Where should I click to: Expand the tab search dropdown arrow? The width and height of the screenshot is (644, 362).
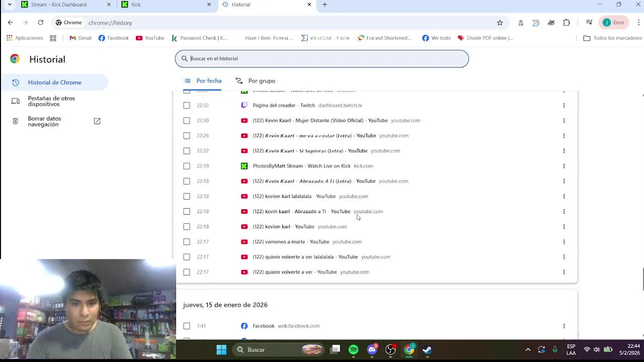click(x=9, y=5)
